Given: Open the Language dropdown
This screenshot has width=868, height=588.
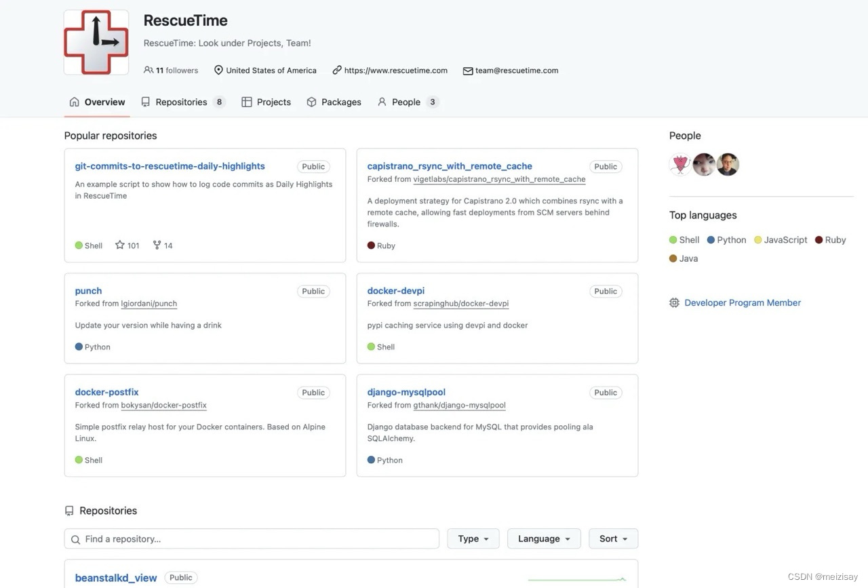Looking at the screenshot, I should pyautogui.click(x=544, y=538).
